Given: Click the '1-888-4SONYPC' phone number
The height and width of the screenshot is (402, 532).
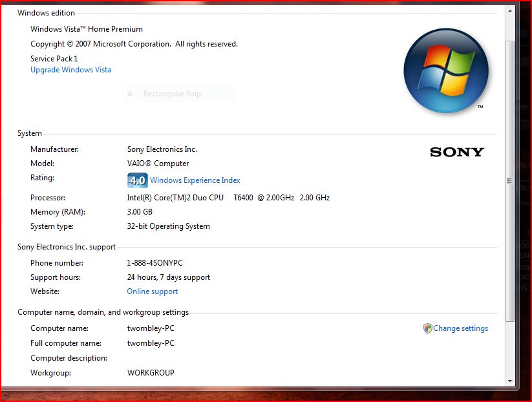Looking at the screenshot, I should 154,263.
